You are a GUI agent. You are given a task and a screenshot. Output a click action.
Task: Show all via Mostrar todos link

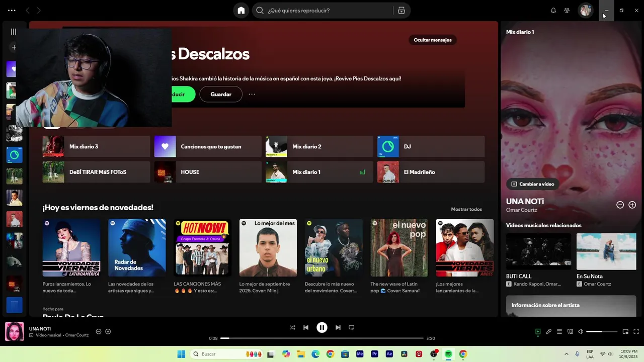pos(466,209)
